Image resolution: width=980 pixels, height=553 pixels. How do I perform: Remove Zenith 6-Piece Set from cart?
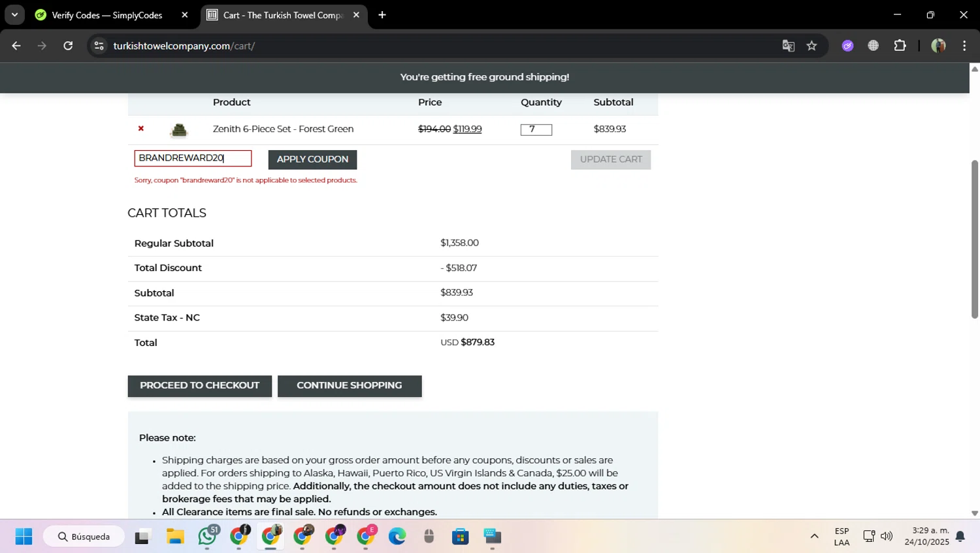click(140, 129)
